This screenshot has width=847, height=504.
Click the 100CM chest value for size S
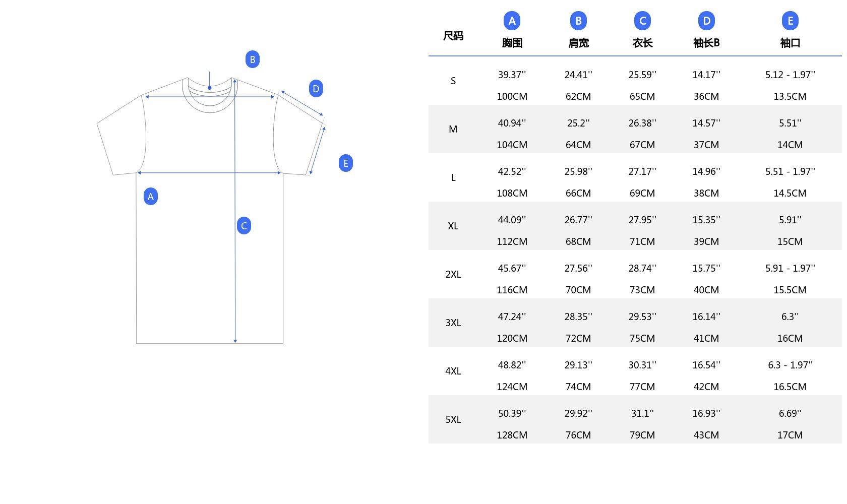click(x=512, y=96)
